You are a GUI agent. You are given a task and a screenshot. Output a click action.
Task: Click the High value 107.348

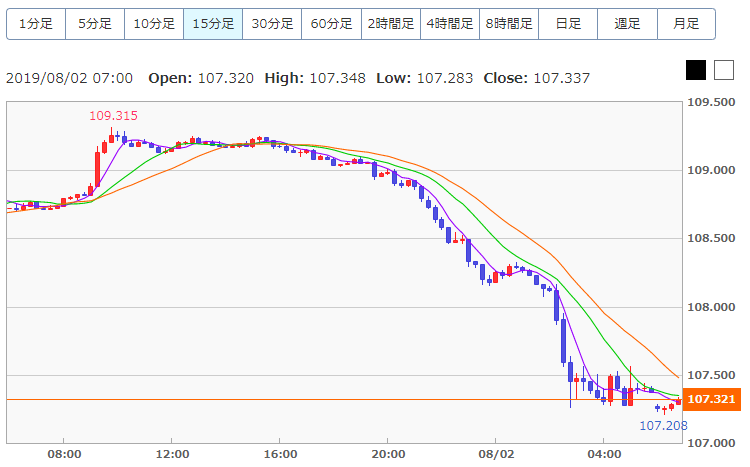click(x=338, y=78)
